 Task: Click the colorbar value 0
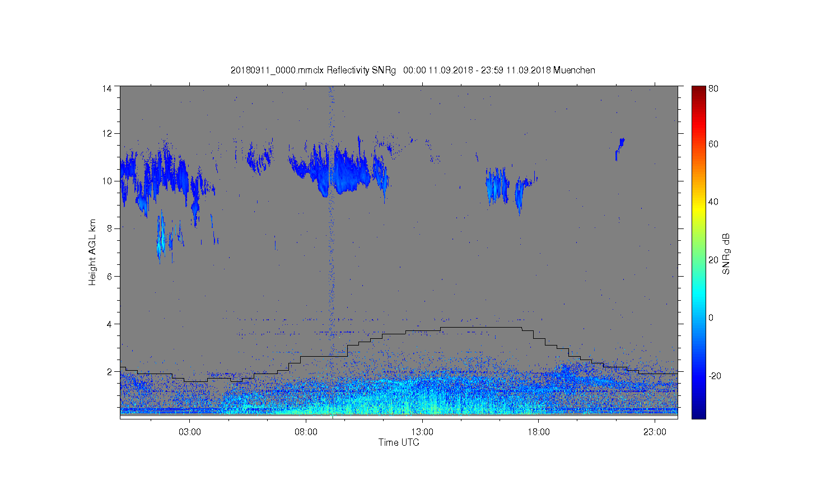[x=711, y=318]
